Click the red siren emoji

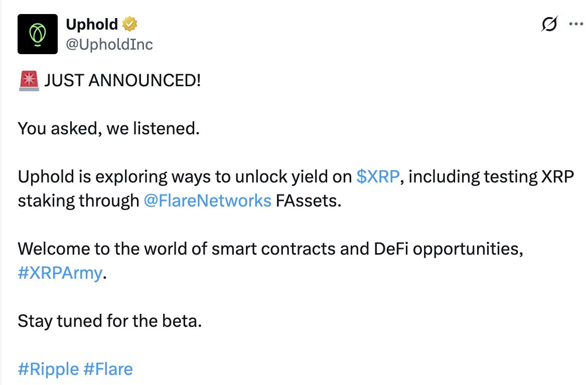coord(28,81)
